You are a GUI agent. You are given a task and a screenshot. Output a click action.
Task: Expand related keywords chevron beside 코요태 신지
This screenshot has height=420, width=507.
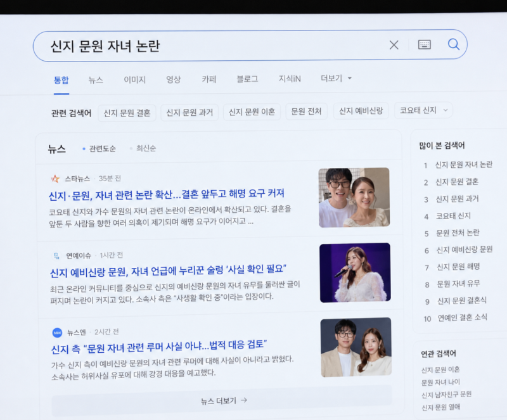446,110
